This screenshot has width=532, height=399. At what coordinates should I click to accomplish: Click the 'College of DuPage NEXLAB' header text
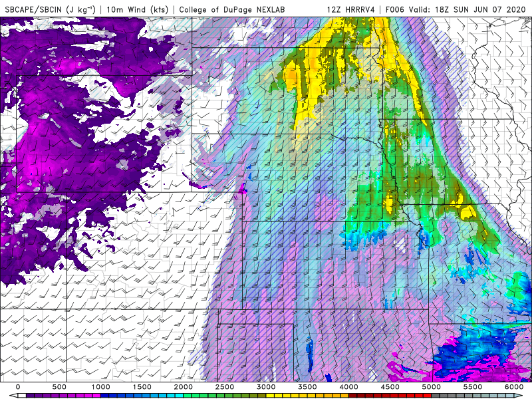coord(231,9)
